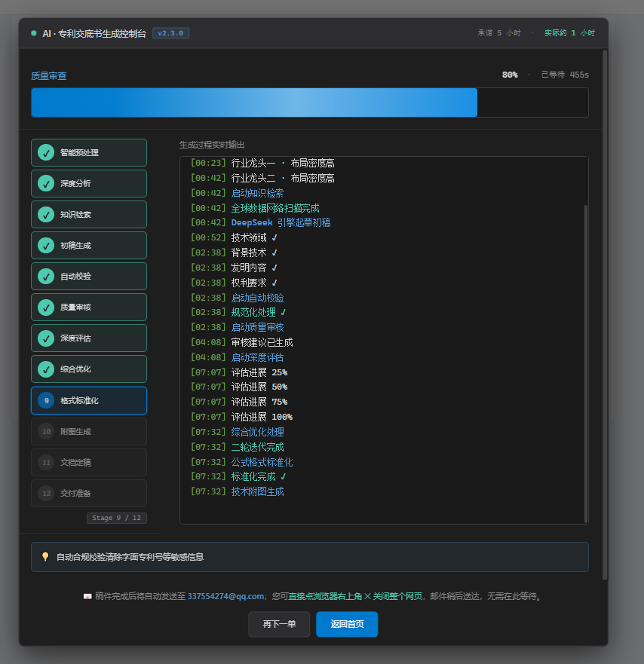
Task: Click log line 二轮迭代完成
Action: tap(257, 447)
